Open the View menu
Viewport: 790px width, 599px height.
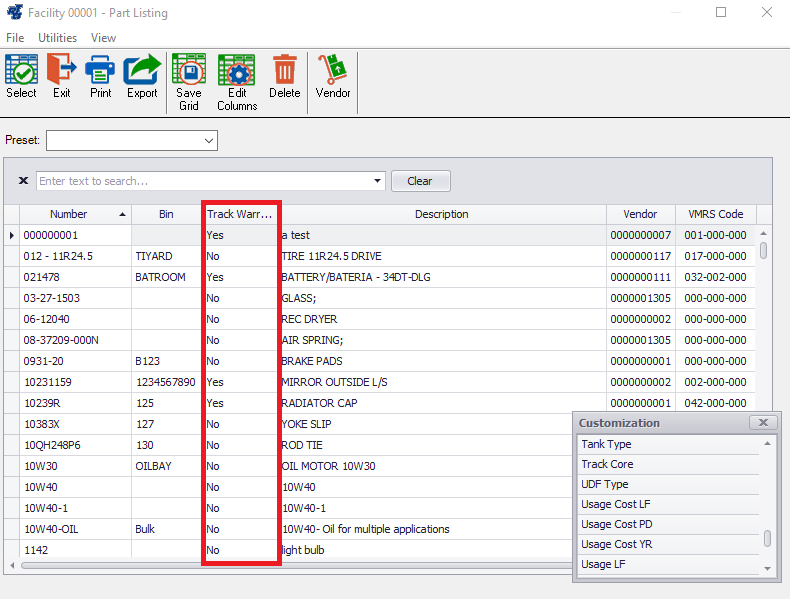pos(103,37)
